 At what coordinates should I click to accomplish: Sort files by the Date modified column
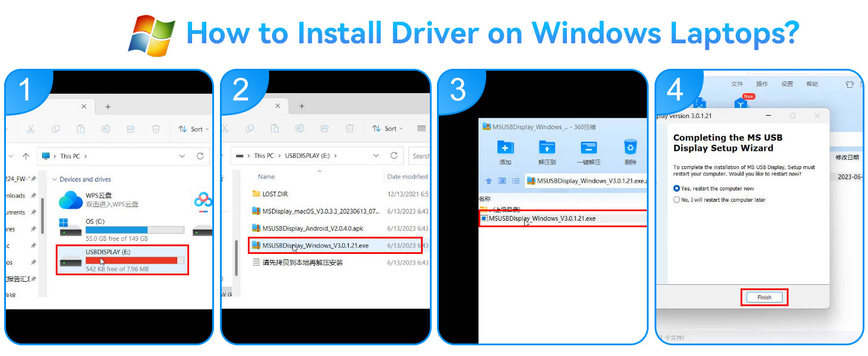[x=407, y=176]
